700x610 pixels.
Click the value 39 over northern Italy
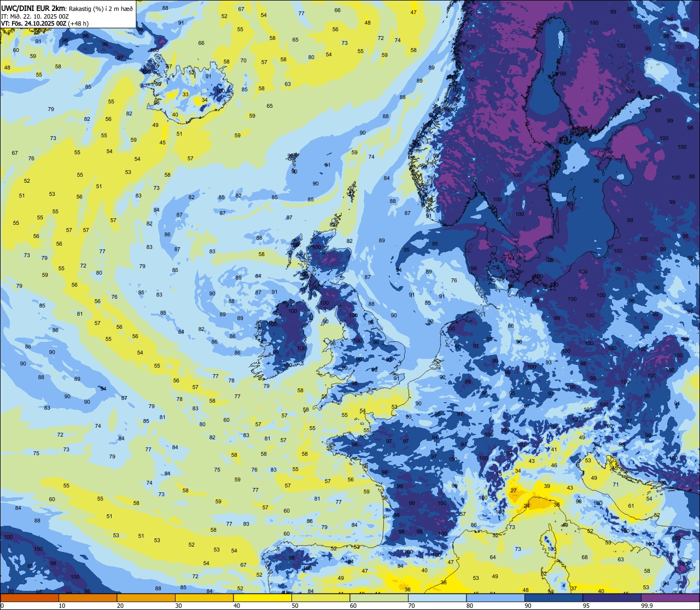click(547, 486)
